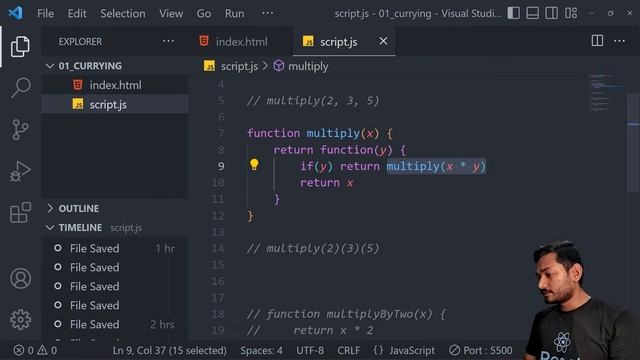Viewport: 640px width, 360px height.
Task: Open customize layout icon
Action: (x=571, y=13)
